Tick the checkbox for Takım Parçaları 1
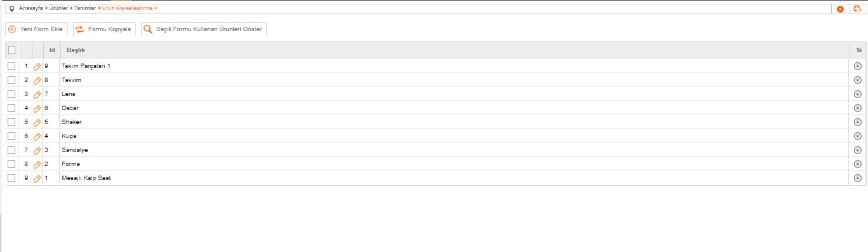This screenshot has height=252, width=868. pyautogui.click(x=11, y=66)
